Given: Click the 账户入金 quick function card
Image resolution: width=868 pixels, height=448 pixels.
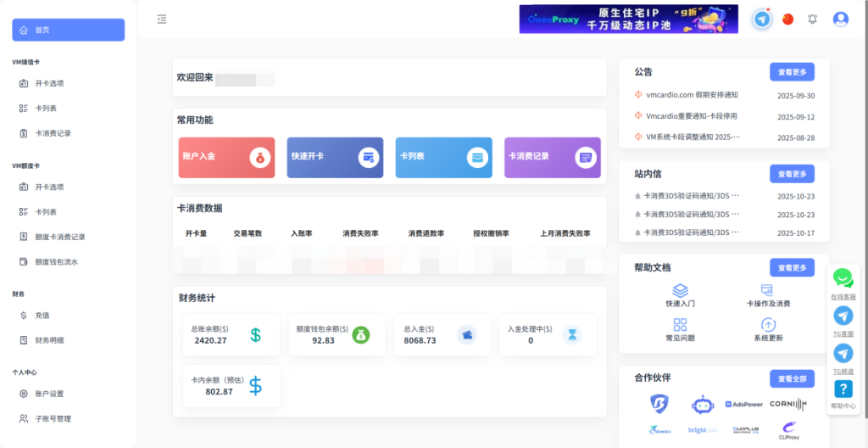Looking at the screenshot, I should coord(226,157).
